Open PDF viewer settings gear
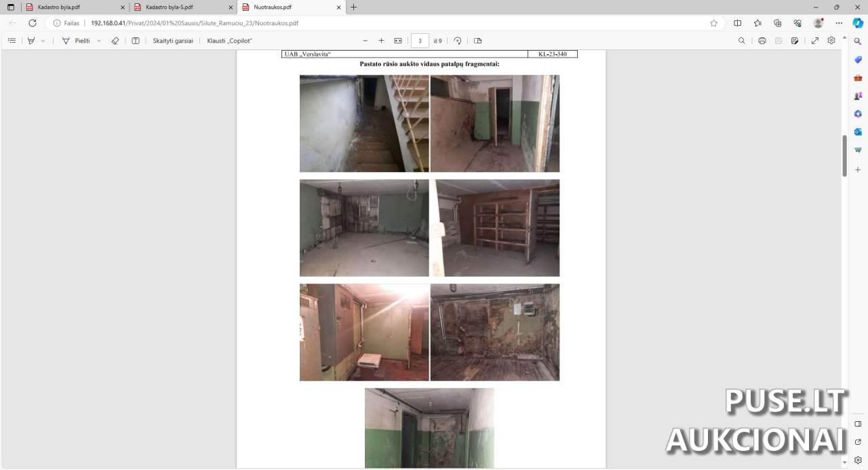 pos(831,41)
